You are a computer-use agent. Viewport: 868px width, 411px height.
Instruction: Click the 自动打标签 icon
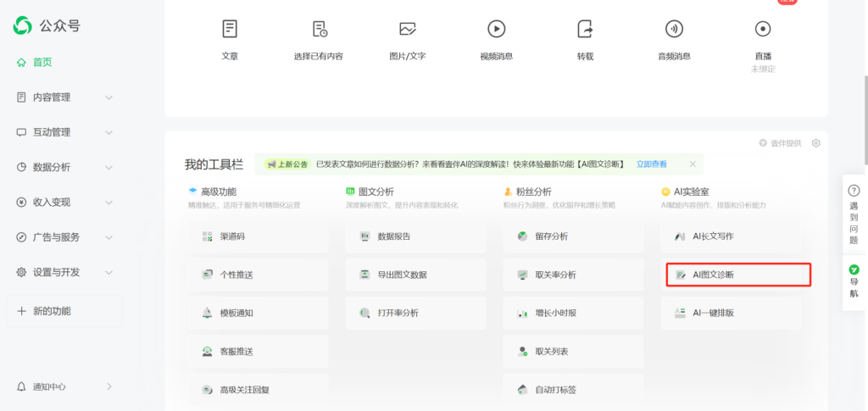pos(522,390)
